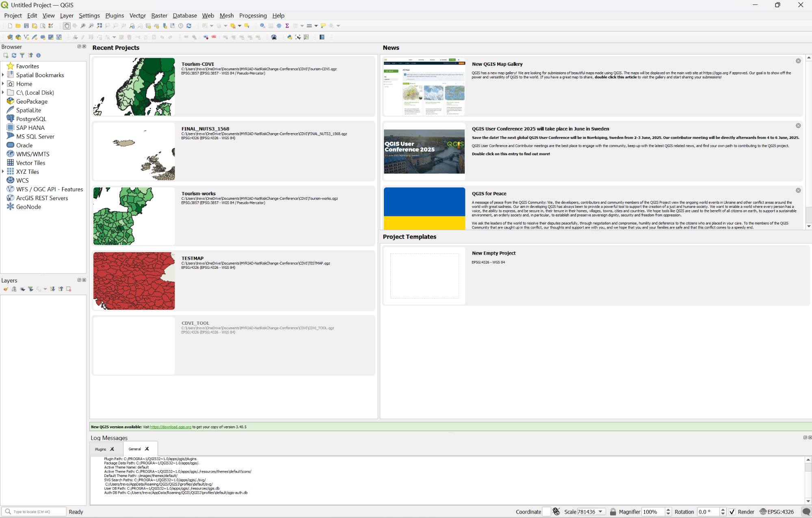This screenshot has height=518, width=812.
Task: Click the EPSG:4326 CRS button
Action: click(777, 512)
